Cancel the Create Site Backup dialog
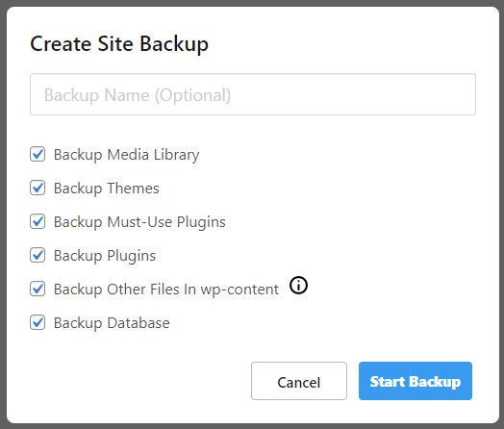 pos(299,381)
